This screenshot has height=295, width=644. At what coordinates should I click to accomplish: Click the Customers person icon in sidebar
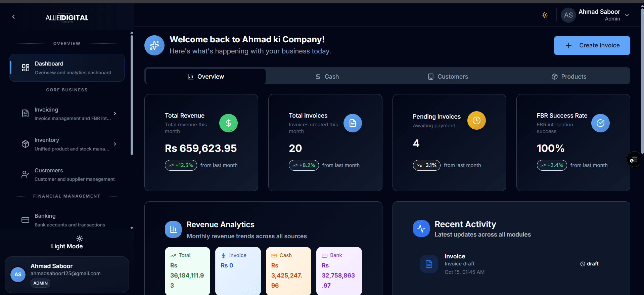(x=25, y=174)
